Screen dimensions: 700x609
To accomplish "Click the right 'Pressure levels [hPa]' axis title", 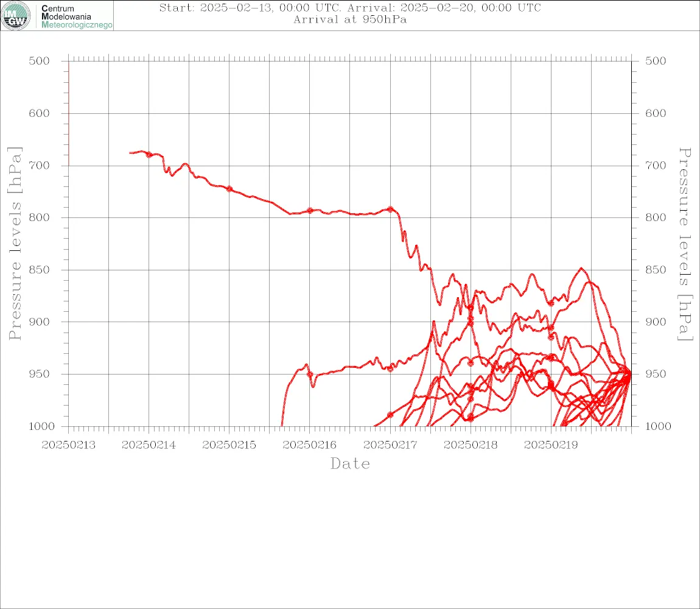I will (x=685, y=244).
